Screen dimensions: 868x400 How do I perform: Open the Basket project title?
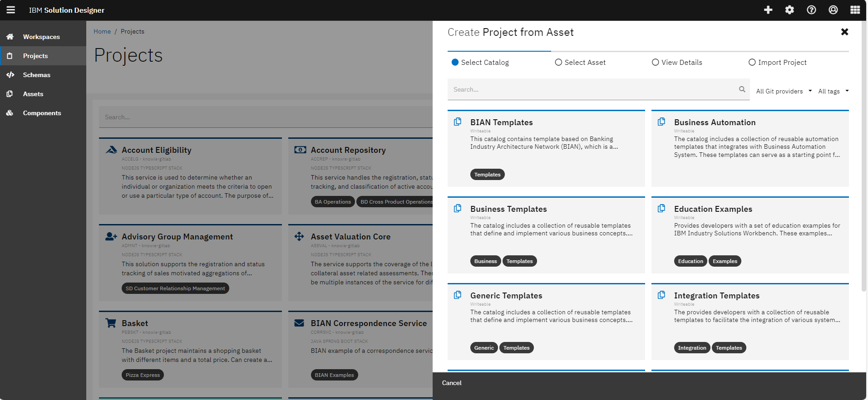(x=134, y=323)
